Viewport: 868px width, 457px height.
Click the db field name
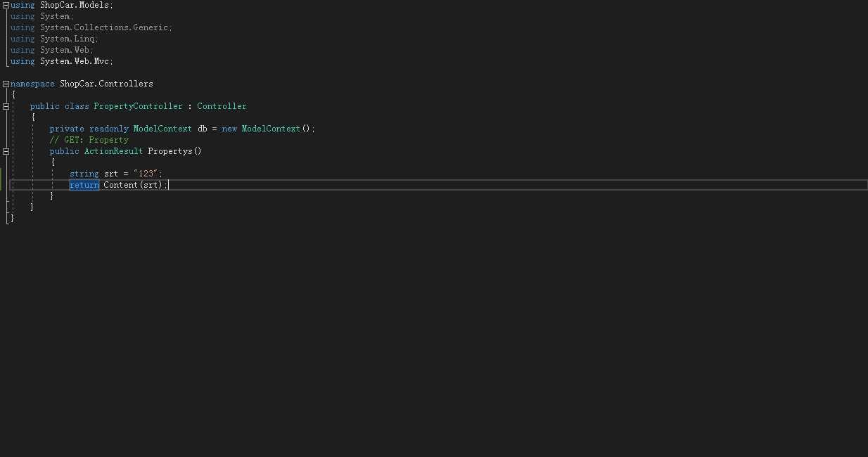tap(202, 129)
